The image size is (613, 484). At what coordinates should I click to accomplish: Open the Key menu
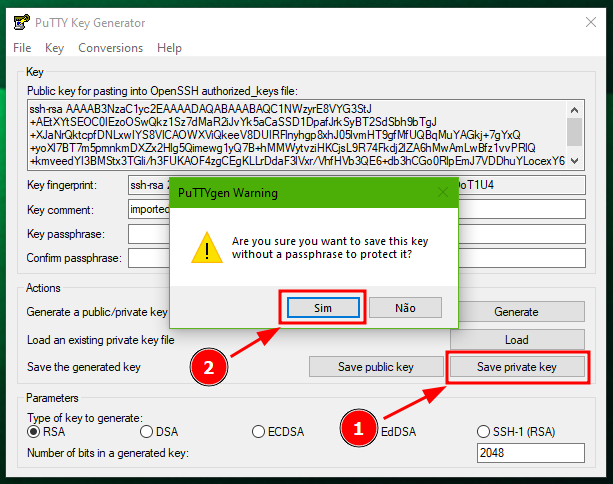(x=54, y=48)
